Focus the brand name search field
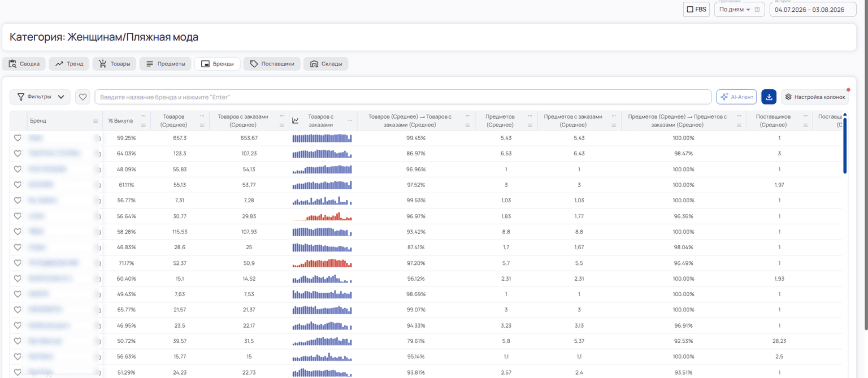Image resolution: width=868 pixels, height=378 pixels. click(x=403, y=97)
